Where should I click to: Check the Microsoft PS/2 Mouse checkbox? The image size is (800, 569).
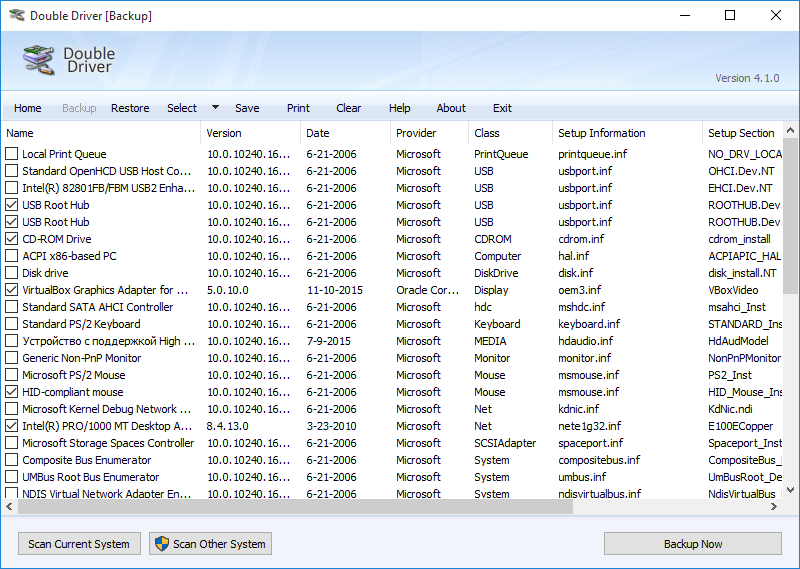[11, 375]
